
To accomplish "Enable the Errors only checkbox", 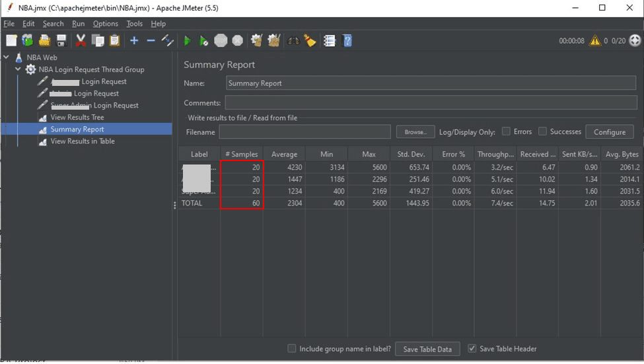I will coord(506,131).
